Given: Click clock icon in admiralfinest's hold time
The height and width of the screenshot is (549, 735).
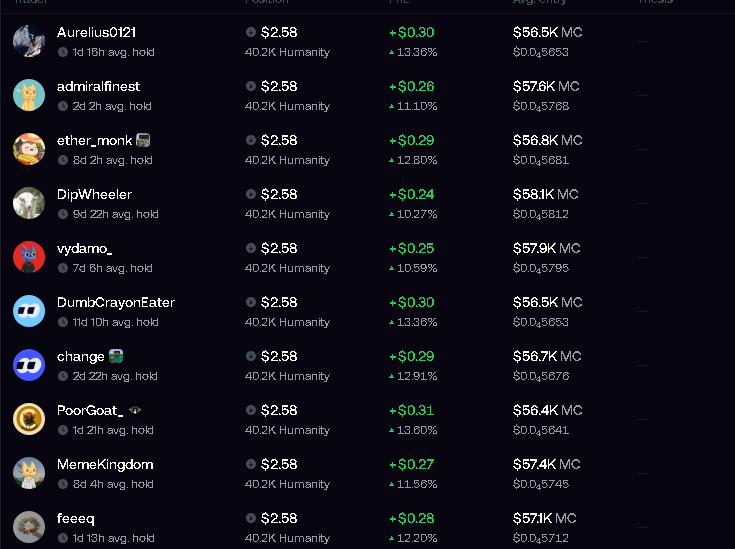Looking at the screenshot, I should [x=63, y=106].
